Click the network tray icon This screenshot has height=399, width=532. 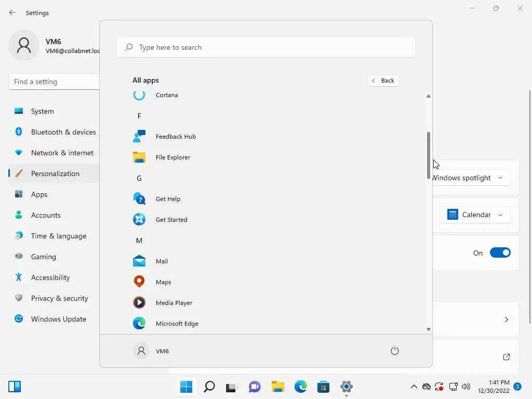[453, 387]
